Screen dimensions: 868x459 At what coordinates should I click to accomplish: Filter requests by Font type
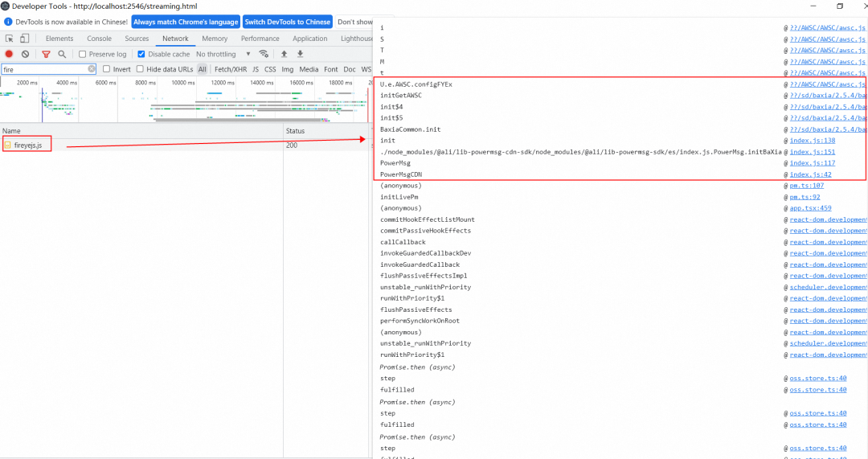coord(331,69)
